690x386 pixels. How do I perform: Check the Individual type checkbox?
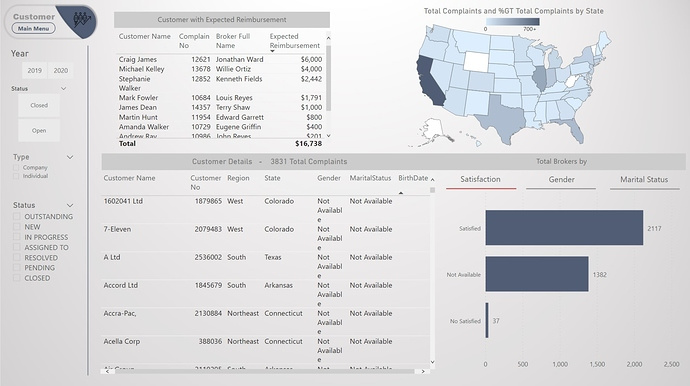coord(16,176)
